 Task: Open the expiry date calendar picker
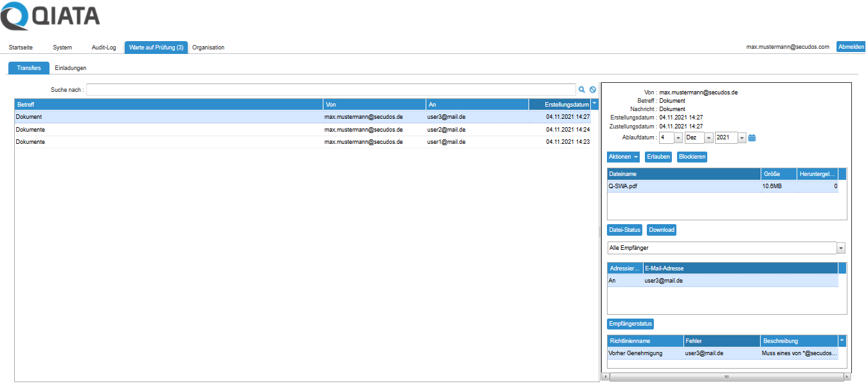tap(752, 137)
